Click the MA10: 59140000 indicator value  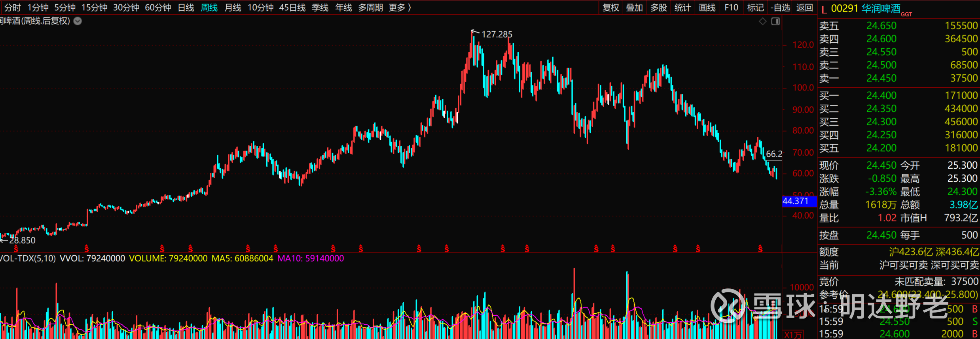311,258
